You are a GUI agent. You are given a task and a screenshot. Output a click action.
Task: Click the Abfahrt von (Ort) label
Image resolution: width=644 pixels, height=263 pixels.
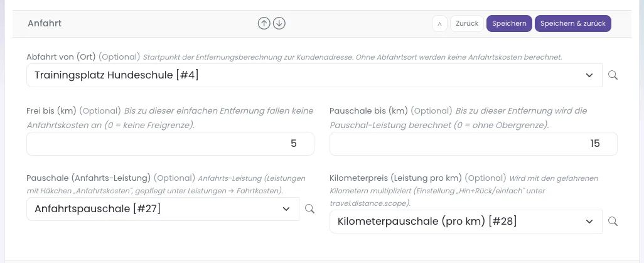(x=61, y=56)
